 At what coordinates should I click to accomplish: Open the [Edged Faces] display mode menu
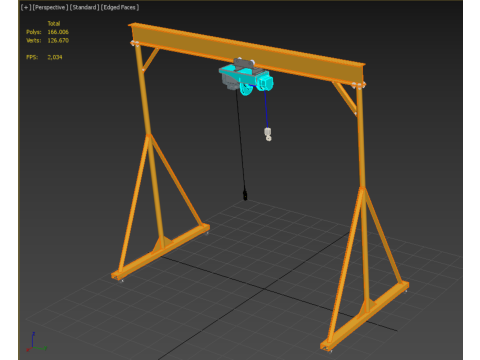[120, 7]
